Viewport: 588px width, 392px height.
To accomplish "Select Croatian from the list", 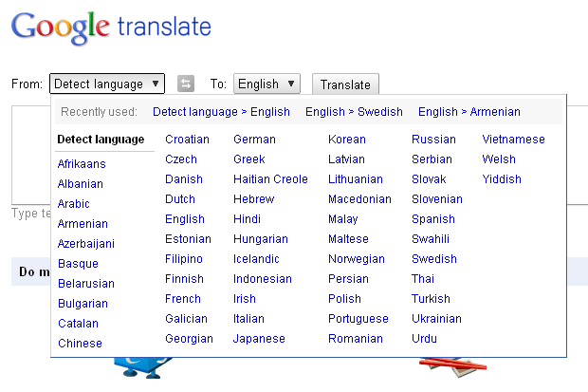I will 187,140.
